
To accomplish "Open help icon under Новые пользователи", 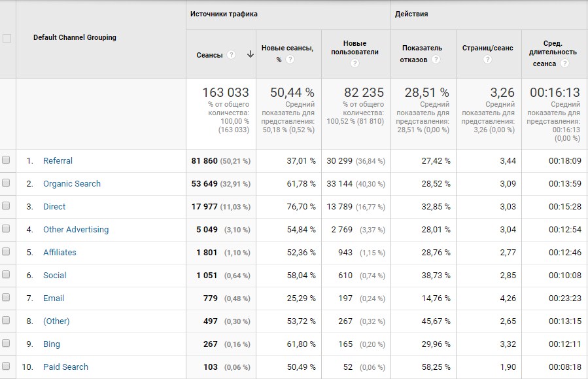I will point(355,63).
